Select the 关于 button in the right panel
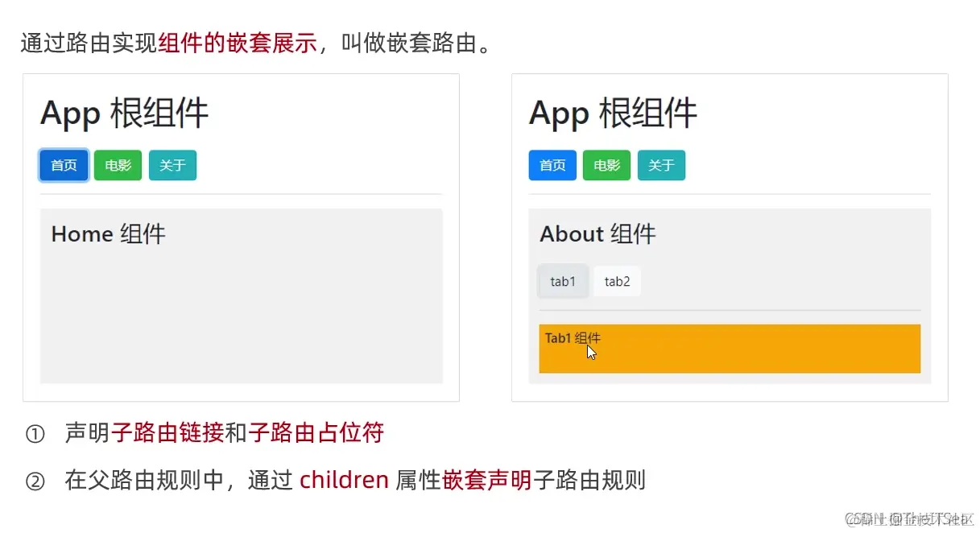The image size is (980, 533). click(661, 165)
